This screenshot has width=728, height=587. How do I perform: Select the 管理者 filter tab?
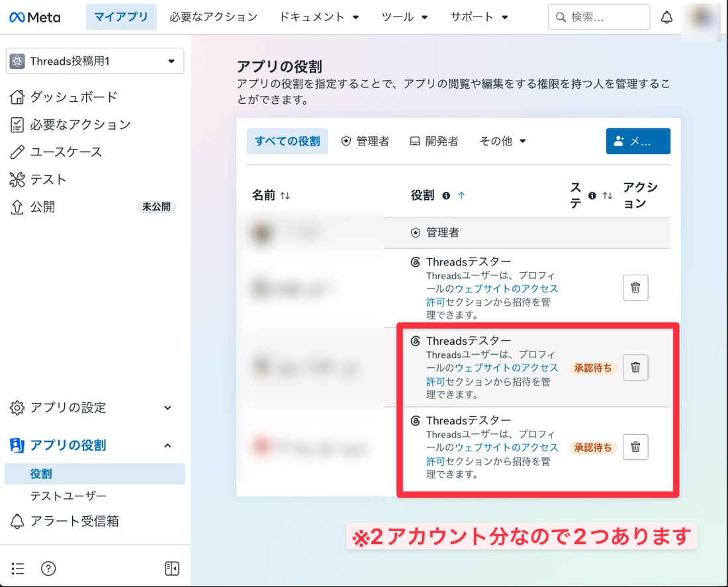365,141
